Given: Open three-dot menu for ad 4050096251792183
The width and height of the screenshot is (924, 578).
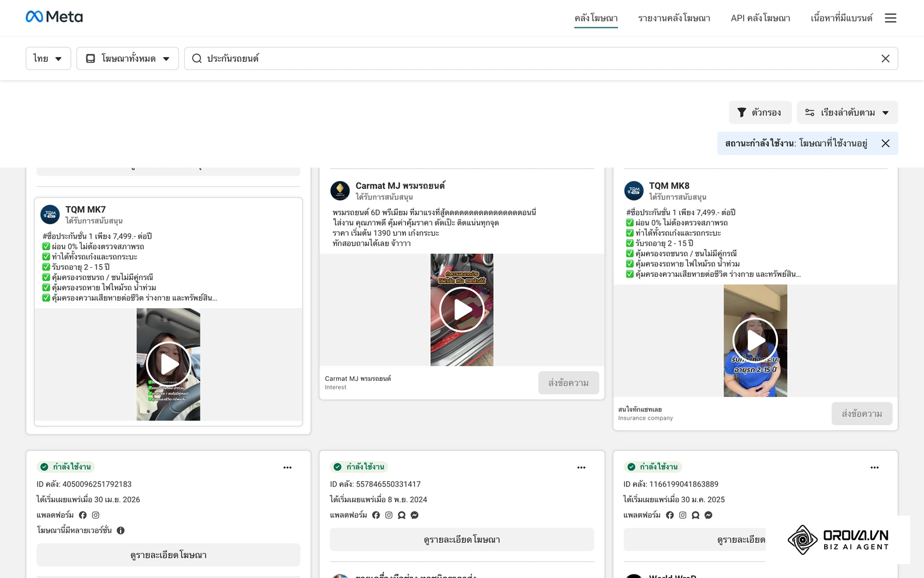Looking at the screenshot, I should click(x=288, y=468).
